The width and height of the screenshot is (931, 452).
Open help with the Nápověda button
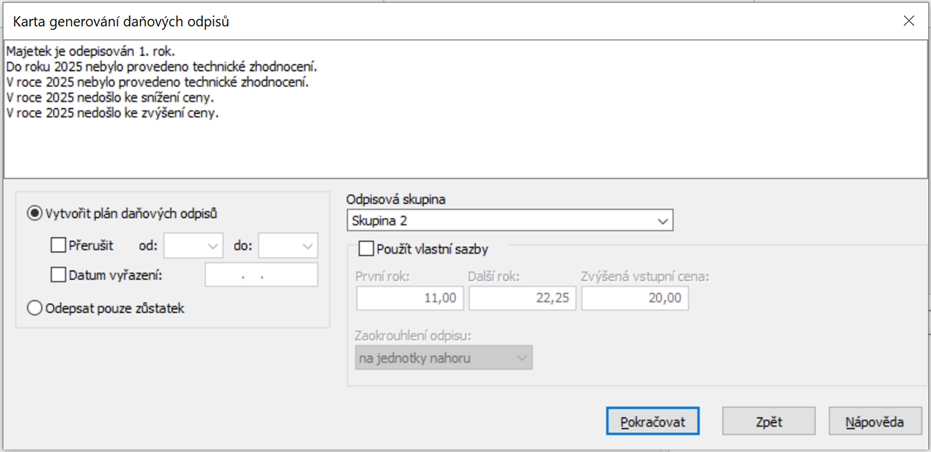coord(875,421)
